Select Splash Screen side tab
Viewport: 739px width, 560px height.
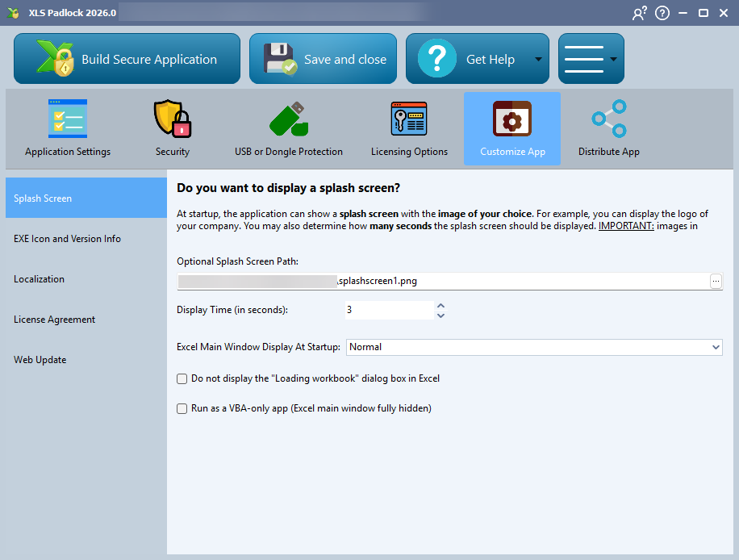point(86,198)
